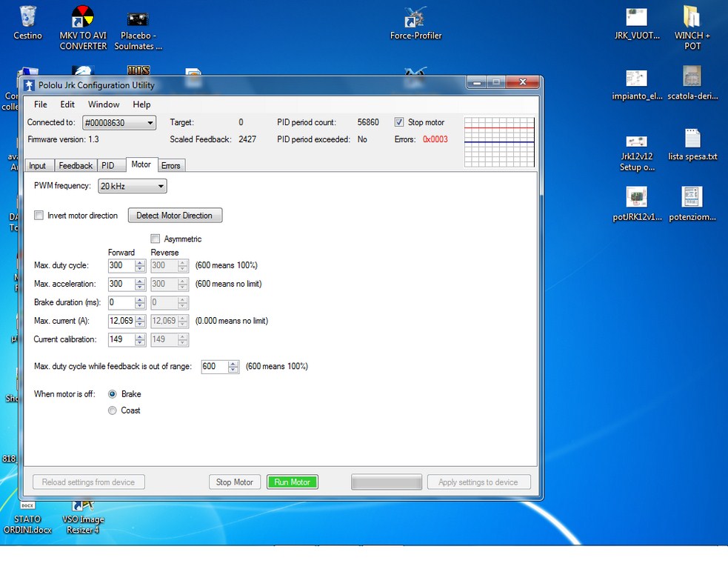This screenshot has width=728, height=569.
Task: Select the Jrk12v12 Setup desktop file
Action: 636,153
